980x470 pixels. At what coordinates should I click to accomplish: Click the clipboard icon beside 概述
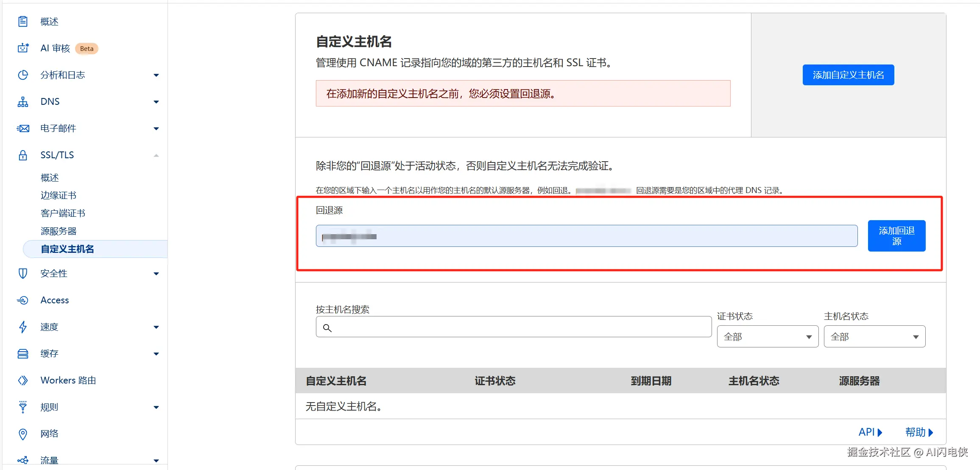pos(23,21)
